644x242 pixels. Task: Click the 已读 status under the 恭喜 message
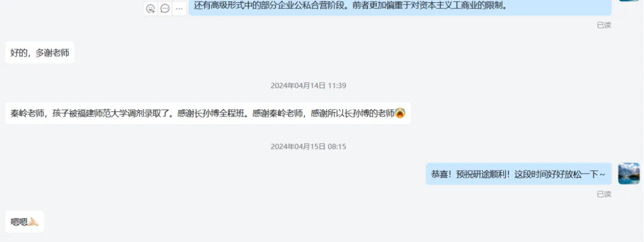(x=603, y=194)
